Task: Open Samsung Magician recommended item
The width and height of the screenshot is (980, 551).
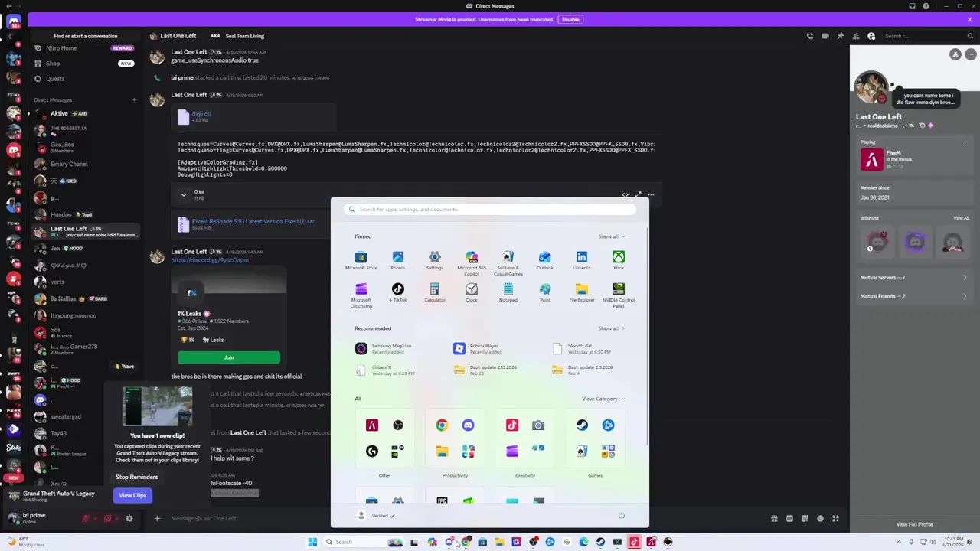Action: (x=390, y=348)
